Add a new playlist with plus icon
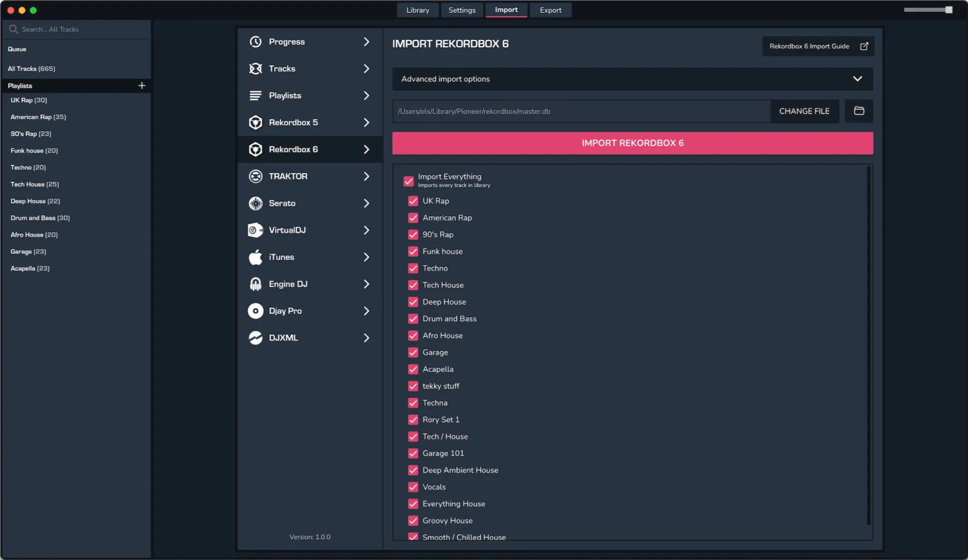 pos(142,86)
